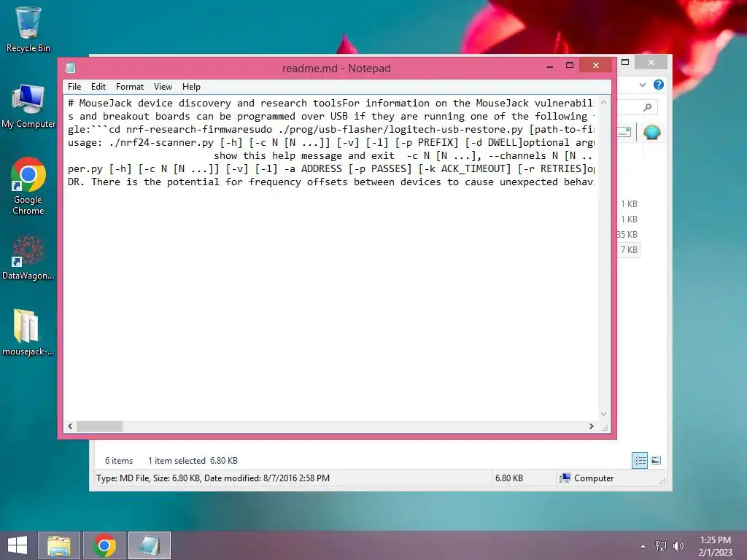Minimize the Notepad window
Viewport: 747px width, 560px height.
pos(550,66)
